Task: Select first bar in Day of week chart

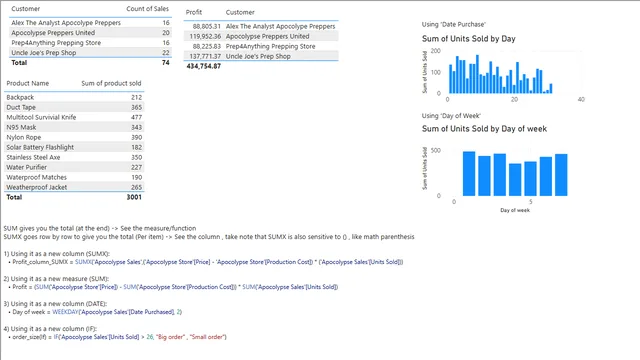Action: click(x=469, y=173)
